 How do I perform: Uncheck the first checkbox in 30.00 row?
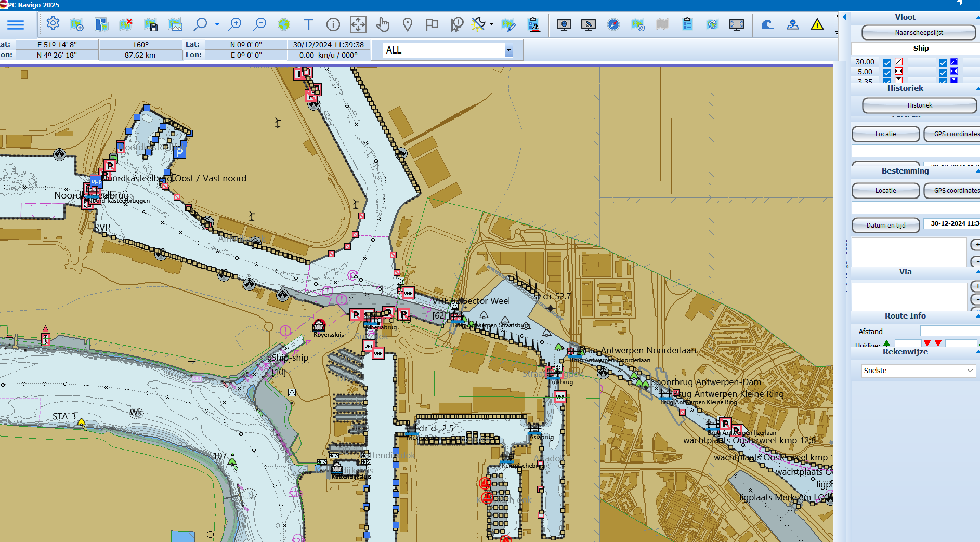point(887,62)
